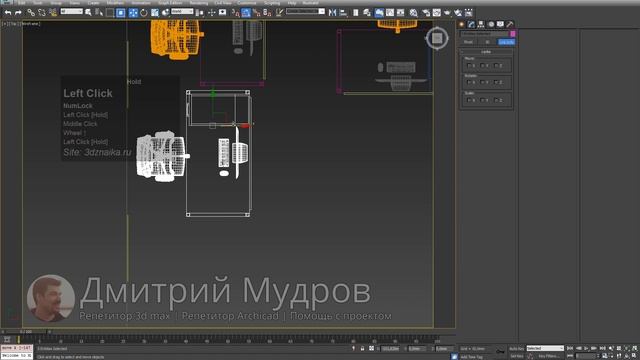Open the Modify command panel tab
This screenshot has height=360, width=640.
pyautogui.click(x=471, y=24)
